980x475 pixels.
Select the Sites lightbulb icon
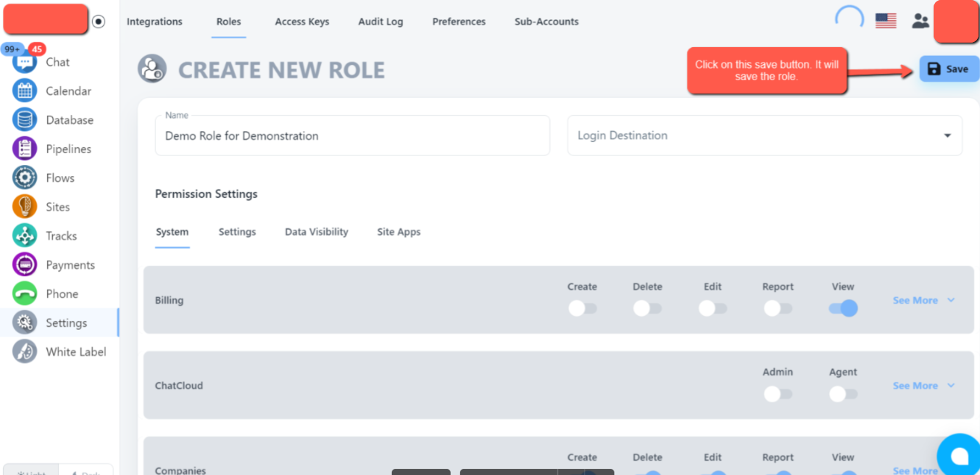coord(25,207)
